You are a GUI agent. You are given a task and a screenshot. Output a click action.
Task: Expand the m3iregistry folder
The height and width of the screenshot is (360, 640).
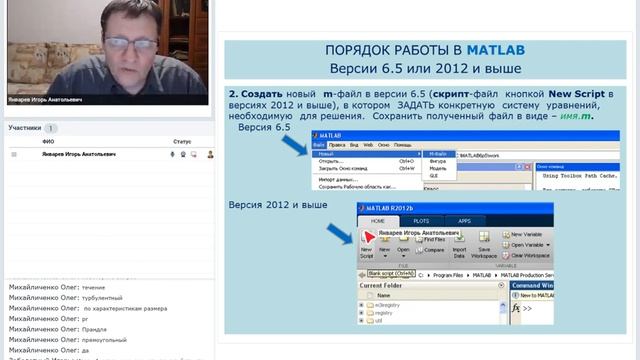[361, 305]
